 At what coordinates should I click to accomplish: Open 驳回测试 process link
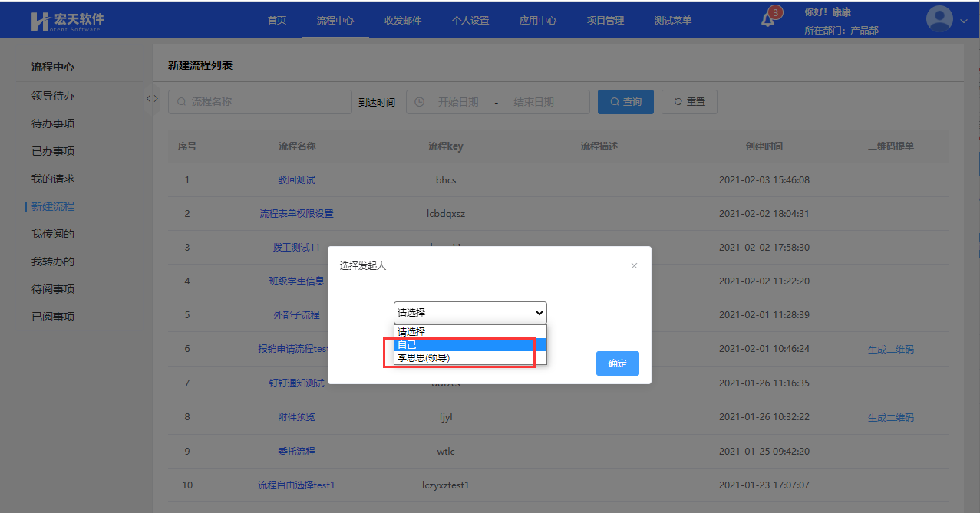296,180
